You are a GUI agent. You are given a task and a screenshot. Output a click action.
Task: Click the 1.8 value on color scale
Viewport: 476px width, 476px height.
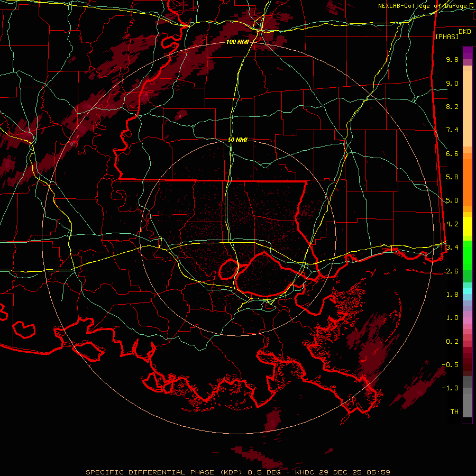click(452, 295)
